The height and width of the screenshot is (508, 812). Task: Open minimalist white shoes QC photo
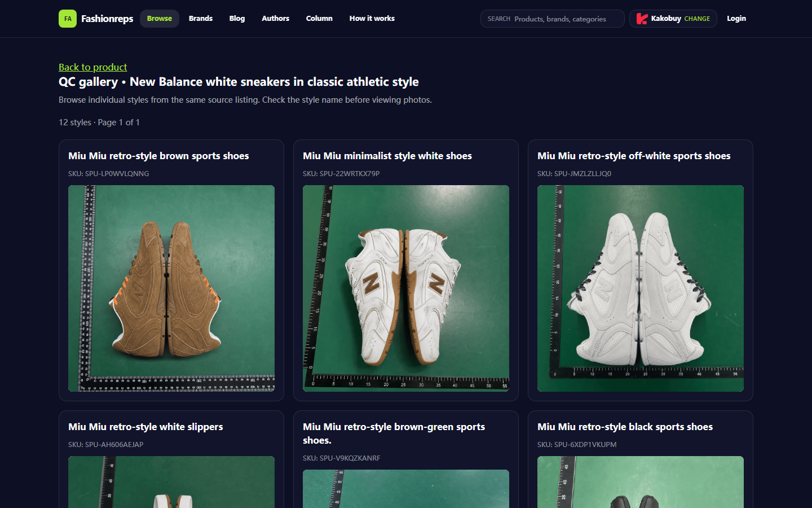[x=406, y=288]
